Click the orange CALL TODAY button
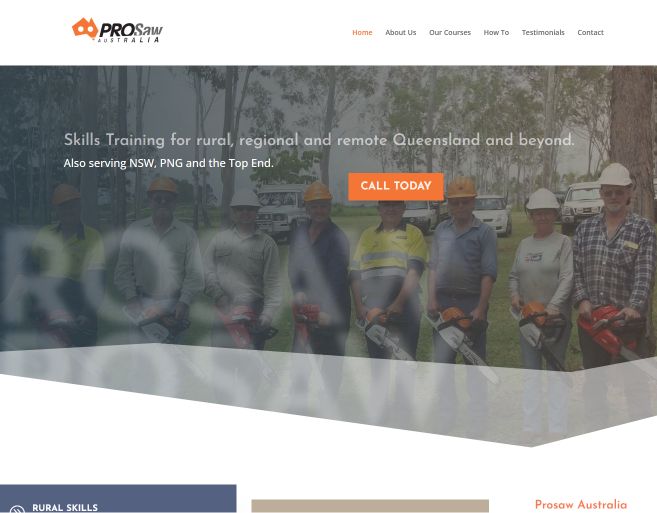The height and width of the screenshot is (513, 657). pos(396,186)
